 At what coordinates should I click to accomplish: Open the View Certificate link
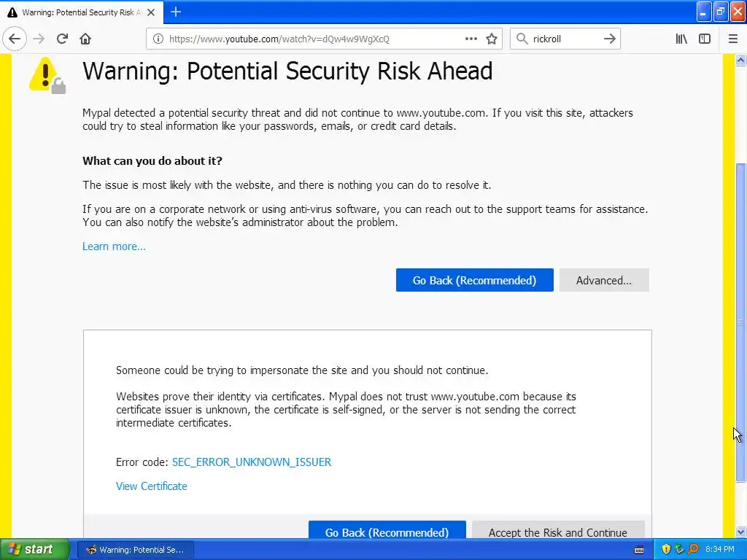point(152,486)
